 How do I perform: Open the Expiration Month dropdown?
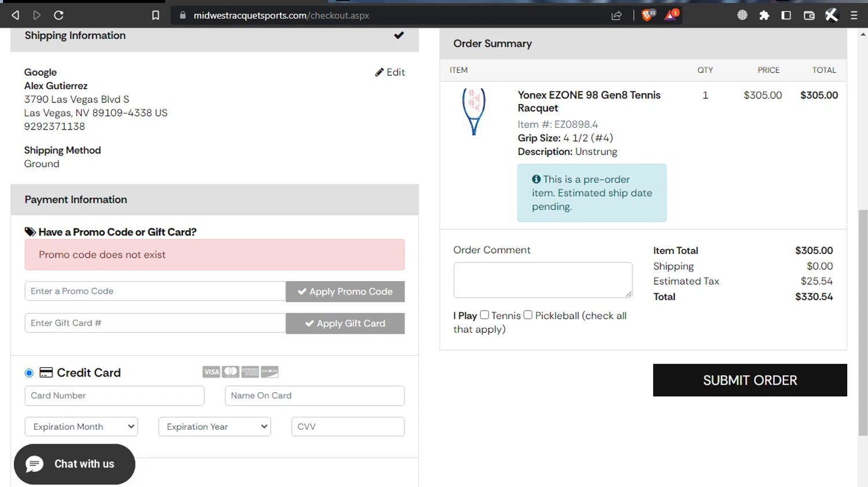[x=81, y=426]
